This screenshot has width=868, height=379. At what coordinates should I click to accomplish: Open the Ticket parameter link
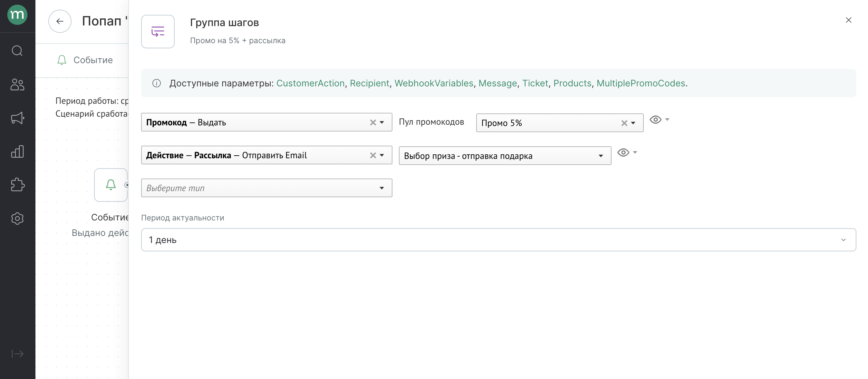(x=535, y=83)
